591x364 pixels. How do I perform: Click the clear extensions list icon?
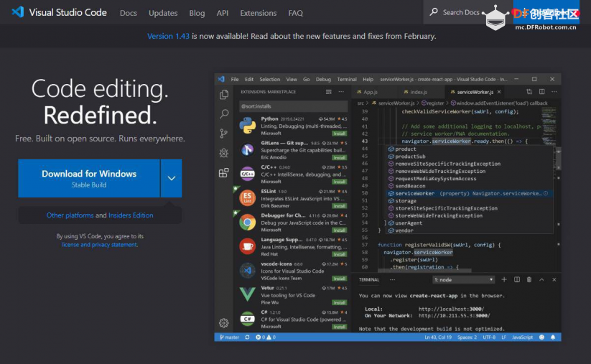329,92
